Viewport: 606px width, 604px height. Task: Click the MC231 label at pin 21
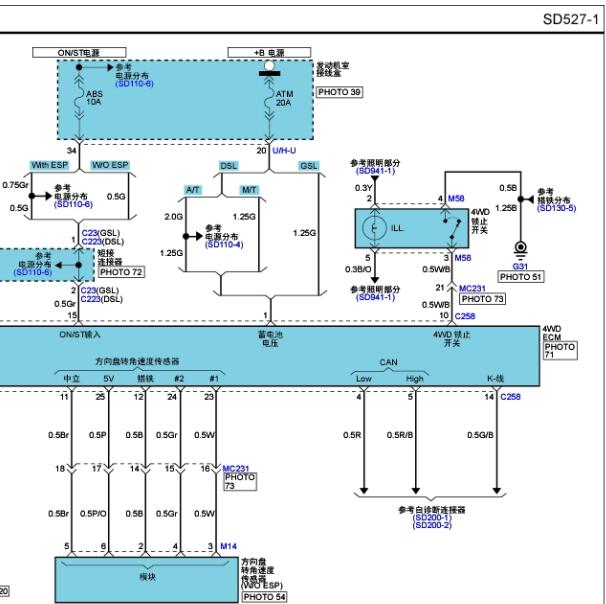[x=472, y=288]
